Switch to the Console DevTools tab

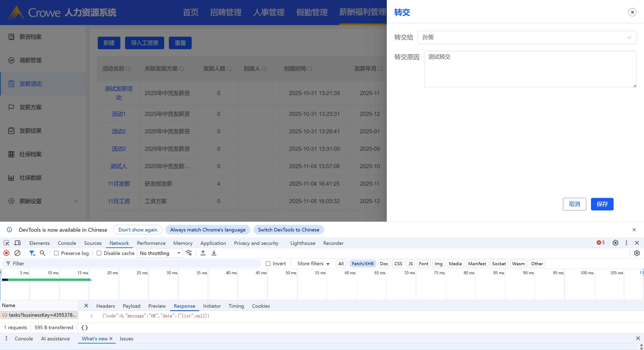pyautogui.click(x=67, y=243)
